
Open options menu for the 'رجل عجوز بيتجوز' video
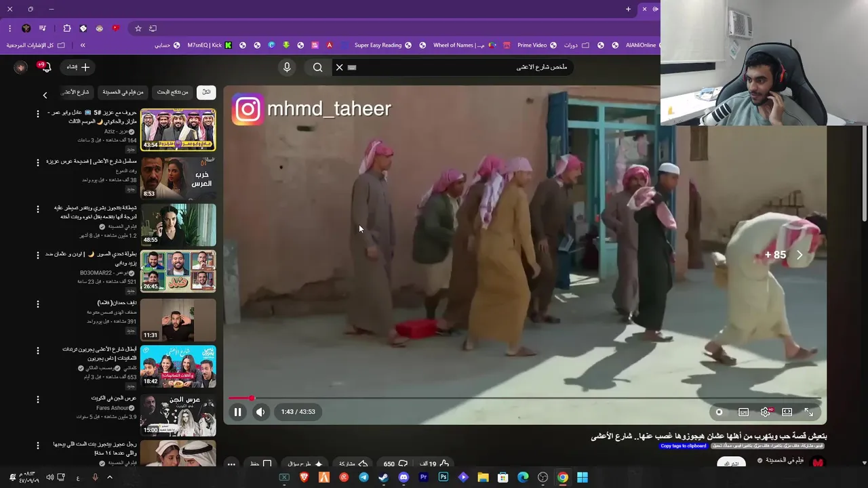click(38, 445)
